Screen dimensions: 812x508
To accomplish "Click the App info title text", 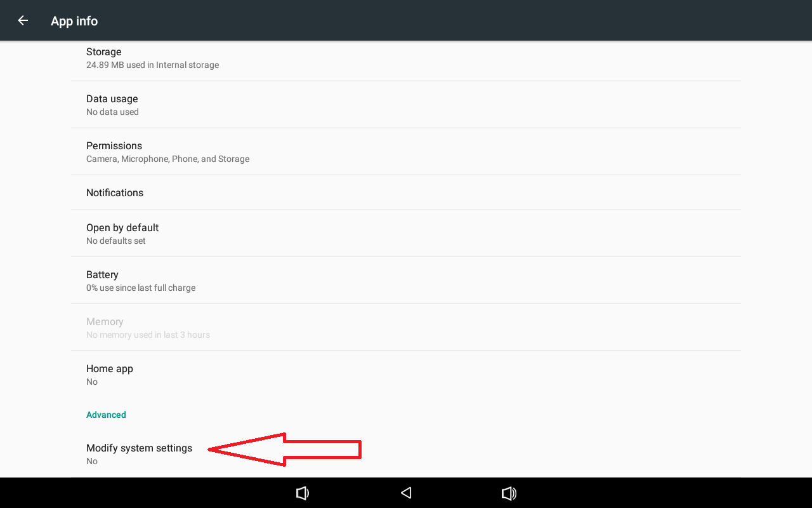I will point(74,21).
